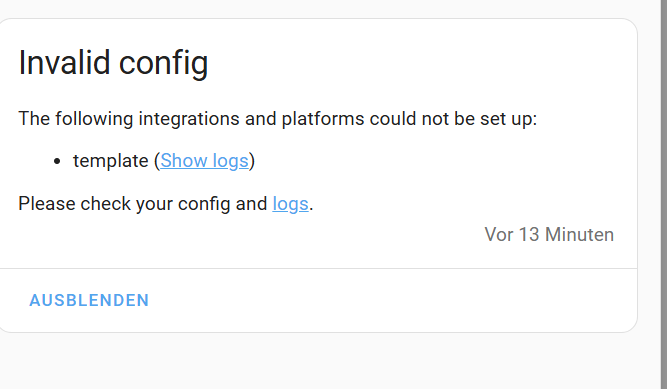
Task: Click the sentence starting "The following integrations"
Action: (278, 119)
